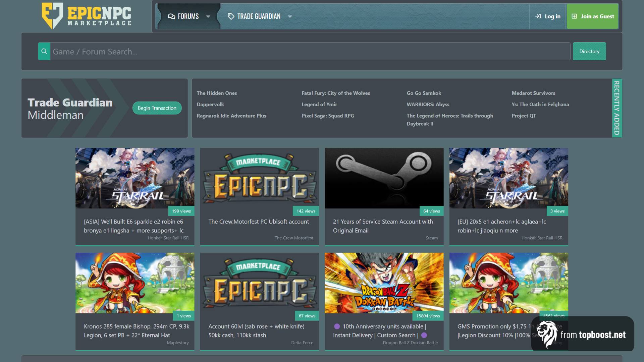Click the green search magnifier icon
The height and width of the screenshot is (362, 644).
click(44, 51)
